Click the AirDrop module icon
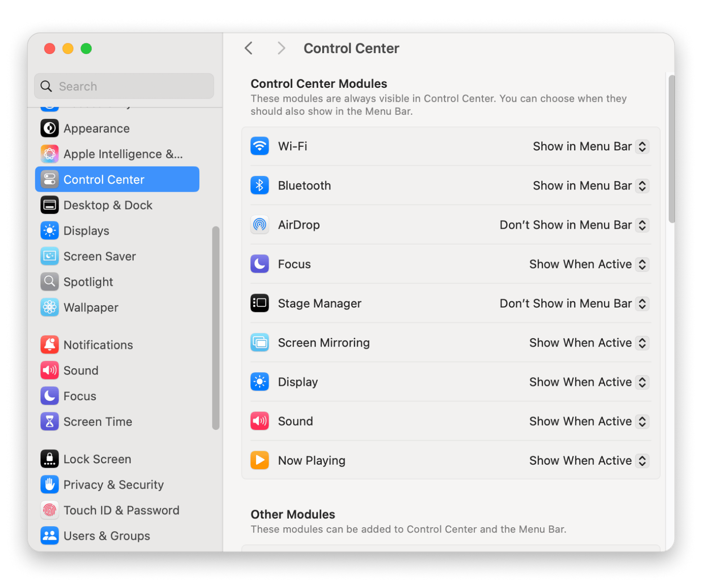This screenshot has height=588, width=702. [x=260, y=225]
